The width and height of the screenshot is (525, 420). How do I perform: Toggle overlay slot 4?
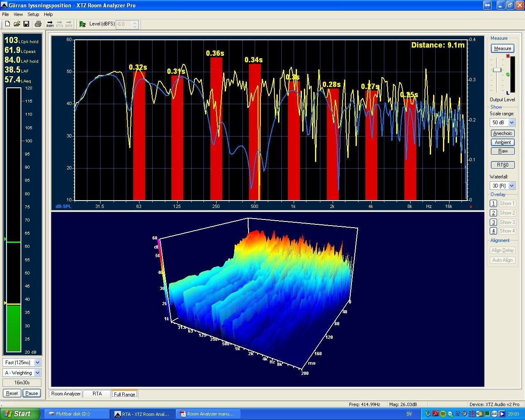tap(493, 231)
